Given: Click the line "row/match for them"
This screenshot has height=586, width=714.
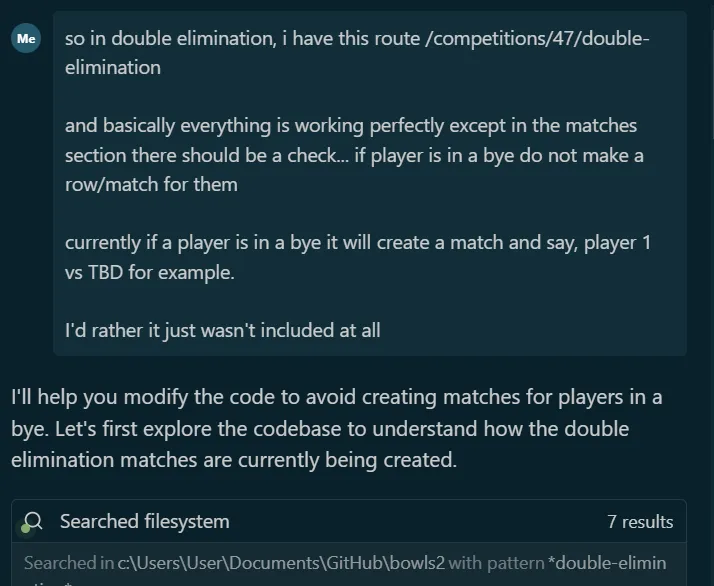Looking at the screenshot, I should 151,184.
